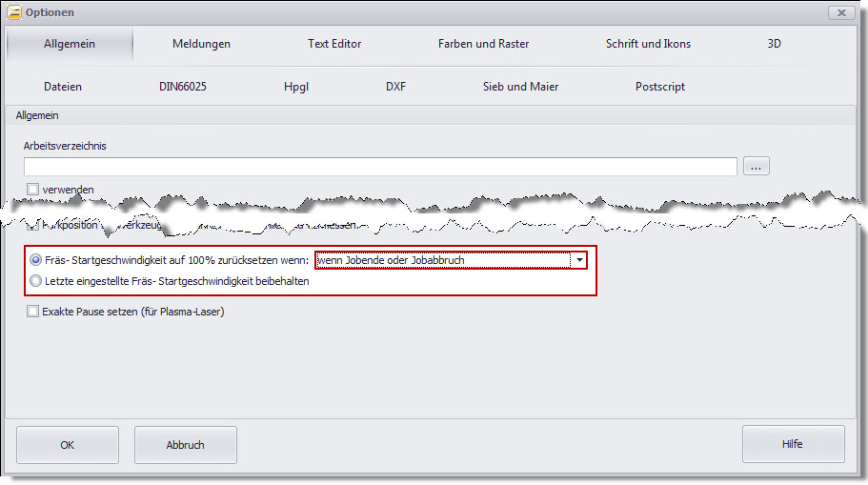Open the Schrift und Ikons tab
This screenshot has width=868, height=485.
648,44
